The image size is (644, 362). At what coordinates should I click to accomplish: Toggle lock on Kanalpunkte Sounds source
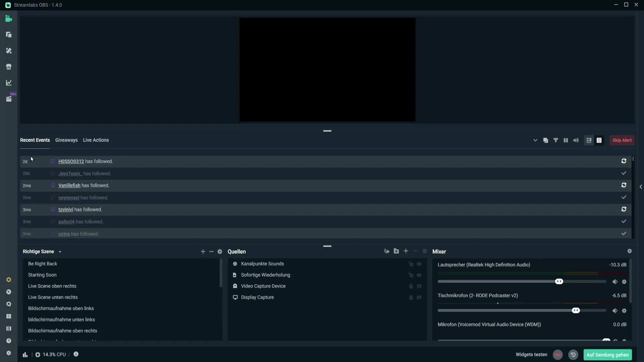411,264
